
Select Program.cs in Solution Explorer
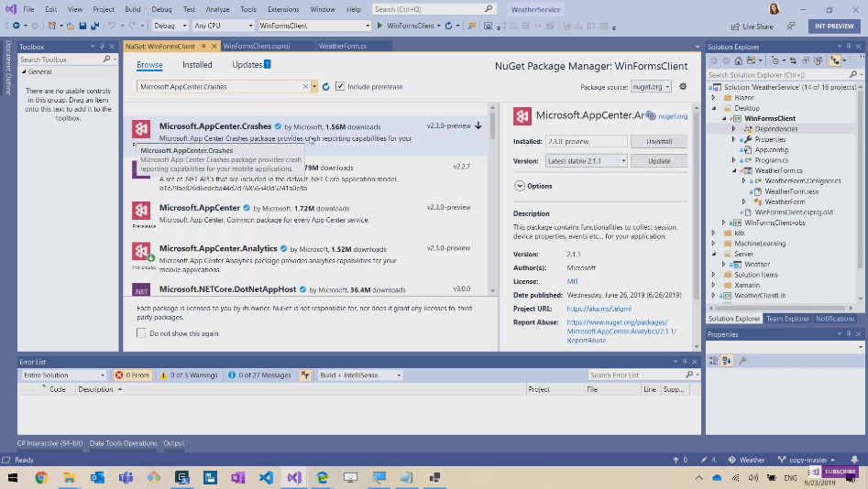pyautogui.click(x=771, y=160)
